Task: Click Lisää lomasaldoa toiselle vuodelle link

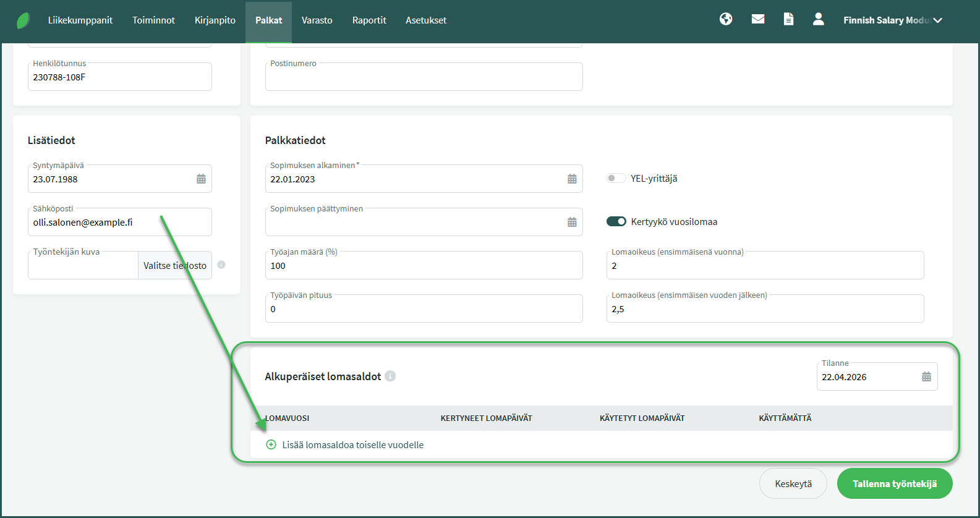Action: click(352, 445)
